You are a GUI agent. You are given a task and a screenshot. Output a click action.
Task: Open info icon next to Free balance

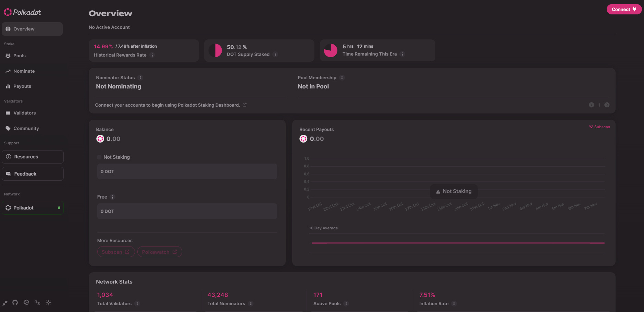pos(113,197)
